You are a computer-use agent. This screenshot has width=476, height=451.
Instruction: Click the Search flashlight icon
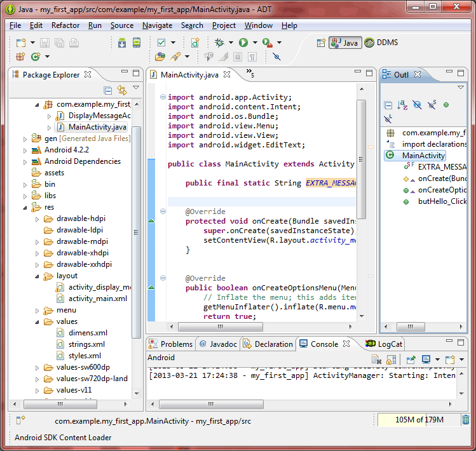point(176,57)
